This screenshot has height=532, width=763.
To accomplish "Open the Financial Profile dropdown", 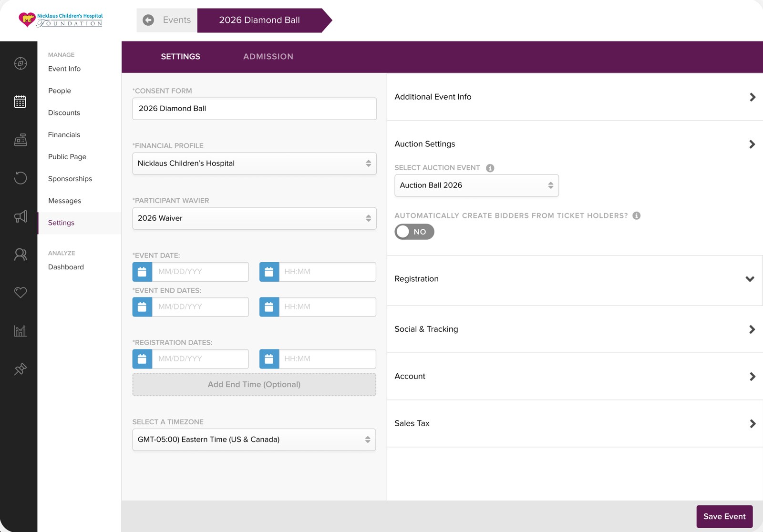I will tap(254, 164).
